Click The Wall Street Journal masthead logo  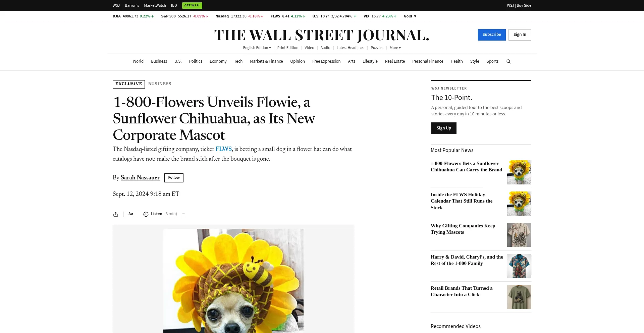[322, 35]
